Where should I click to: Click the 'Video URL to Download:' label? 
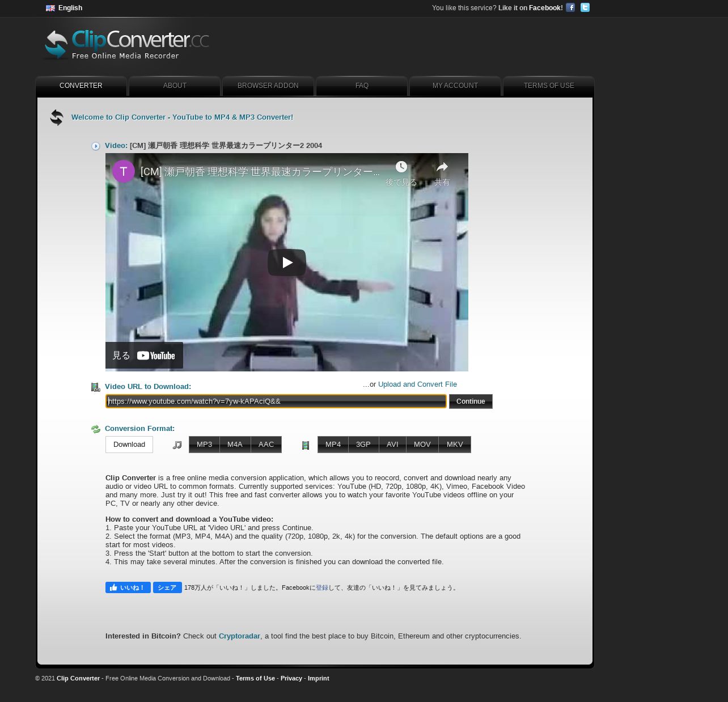click(x=148, y=387)
